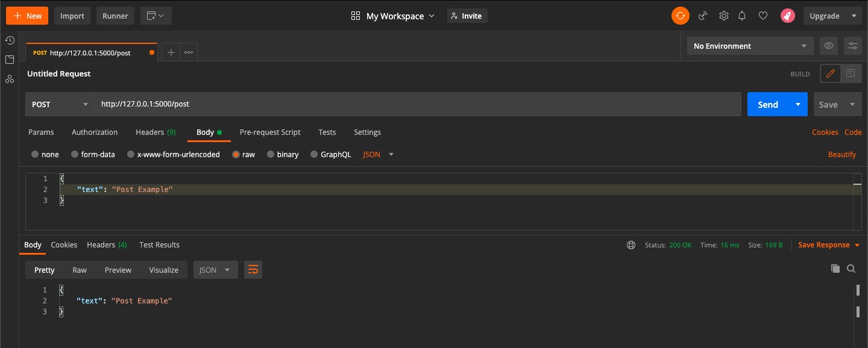Open the response Headers (4) tab

click(106, 244)
